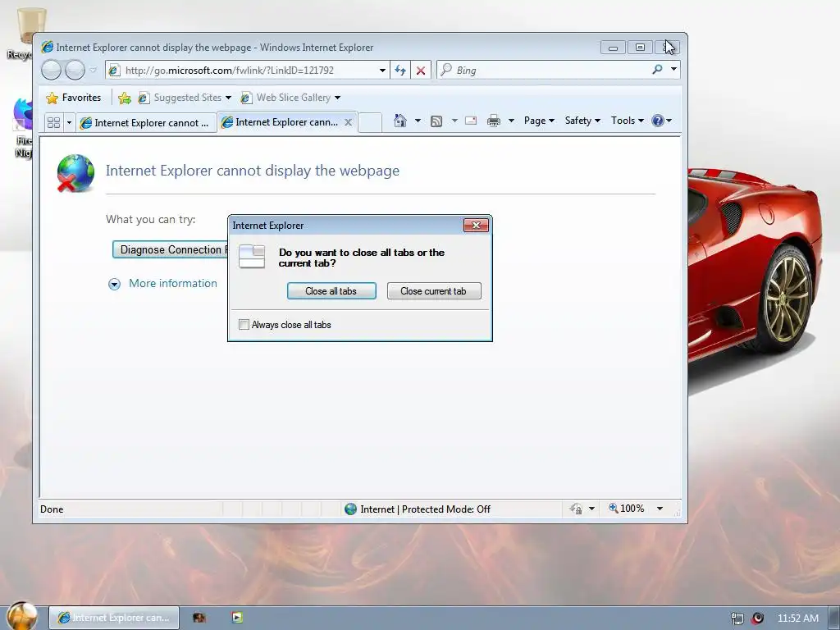
Task: Open the Suggested Sites dropdown arrow
Action: tap(228, 98)
